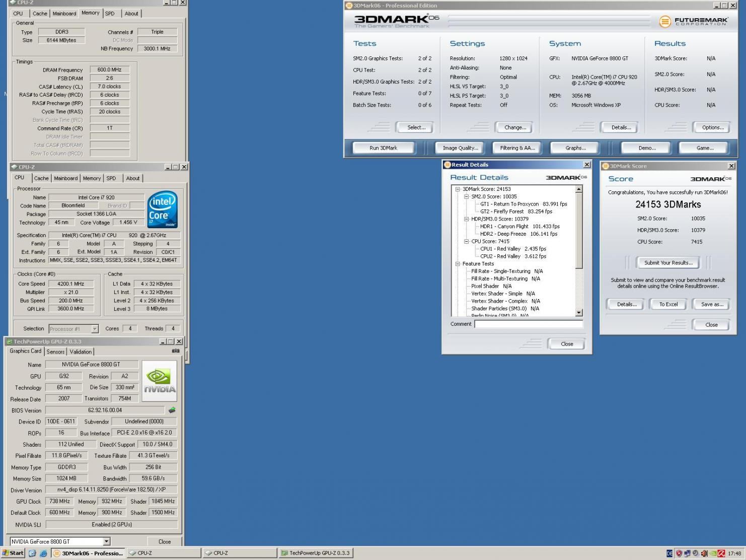The height and width of the screenshot is (560, 746).
Task: Switch to the Validation tab in GPU-Z
Action: pos(81,352)
